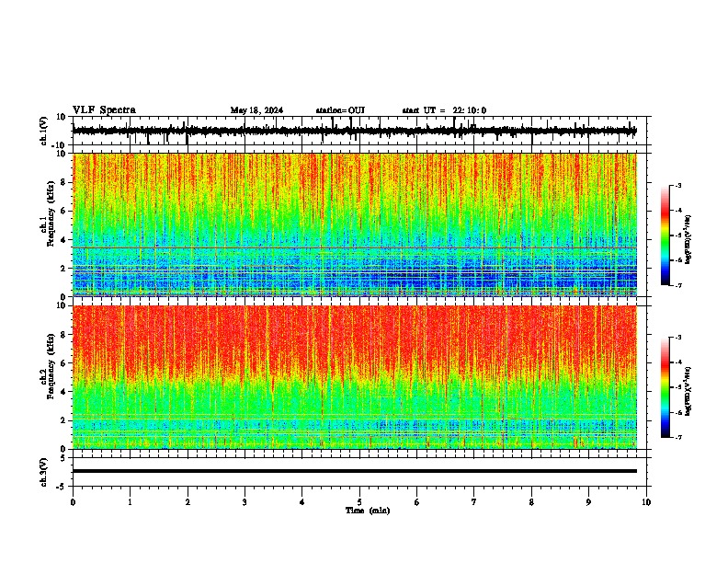Click the ch.1 voltage waveform trace
Screen dimensions: 728x563
click(354, 131)
